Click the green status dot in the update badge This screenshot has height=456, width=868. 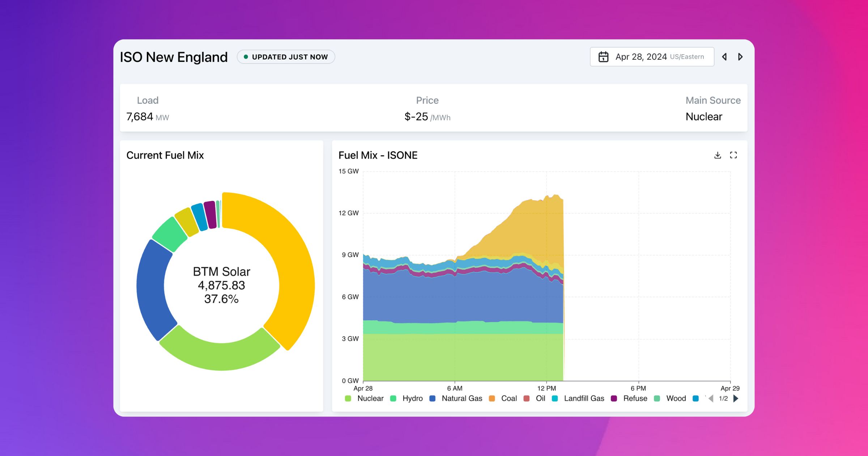246,57
